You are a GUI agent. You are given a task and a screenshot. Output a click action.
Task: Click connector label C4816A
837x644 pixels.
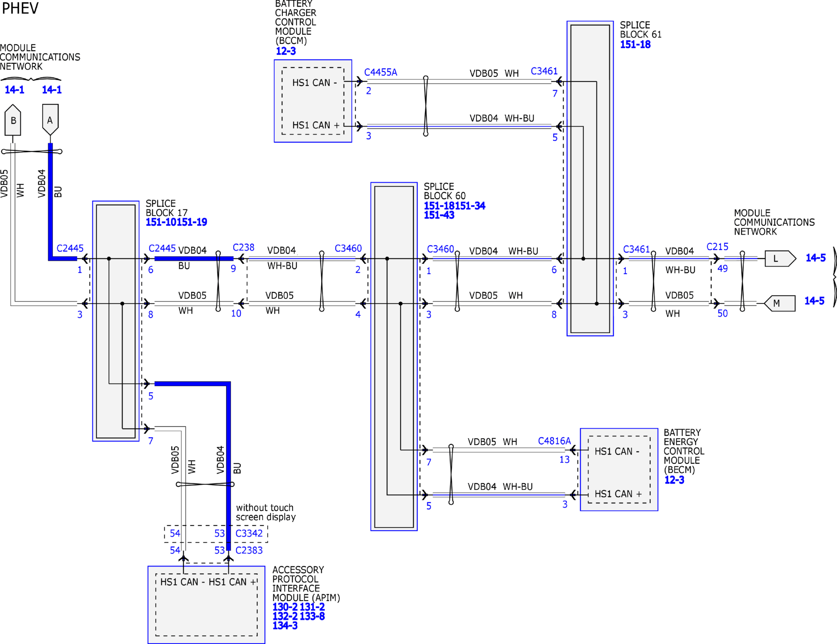pyautogui.click(x=554, y=441)
